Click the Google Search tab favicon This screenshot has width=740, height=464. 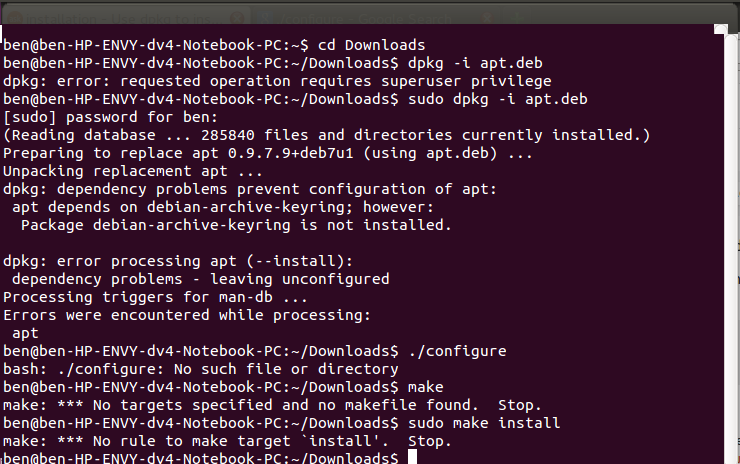coord(264,19)
